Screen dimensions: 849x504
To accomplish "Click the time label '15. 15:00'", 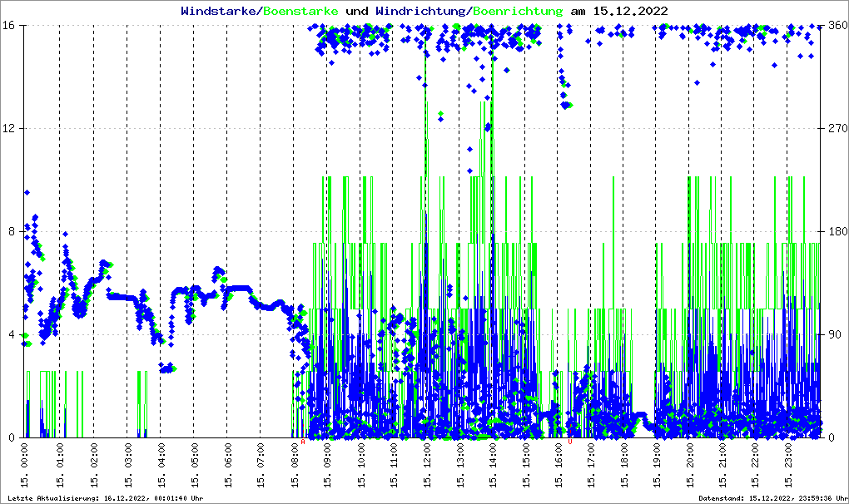I will (525, 465).
